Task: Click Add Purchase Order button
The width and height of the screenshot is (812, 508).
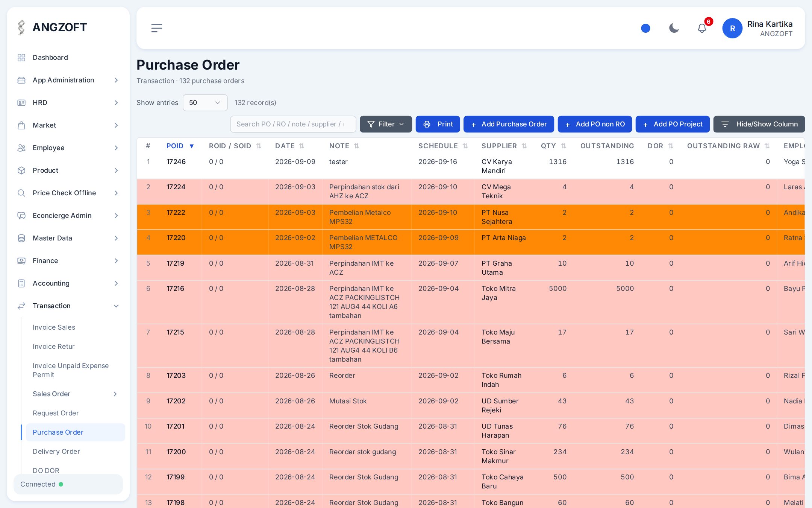Action: pyautogui.click(x=509, y=124)
